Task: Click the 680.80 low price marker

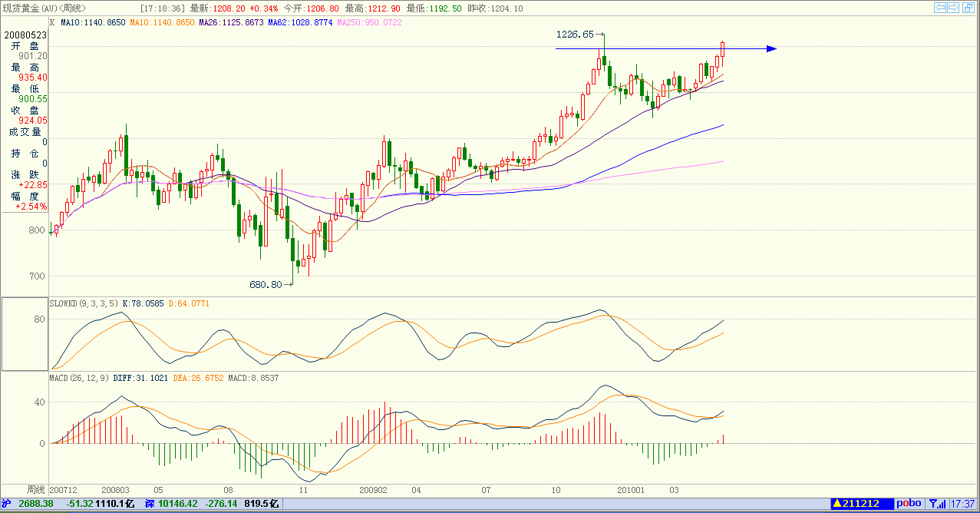Action: point(266,284)
